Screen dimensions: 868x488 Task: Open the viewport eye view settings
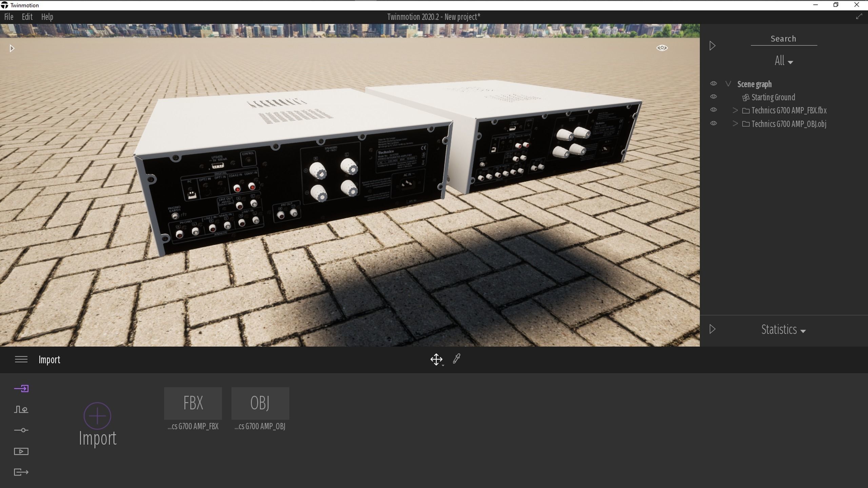pyautogui.click(x=662, y=48)
